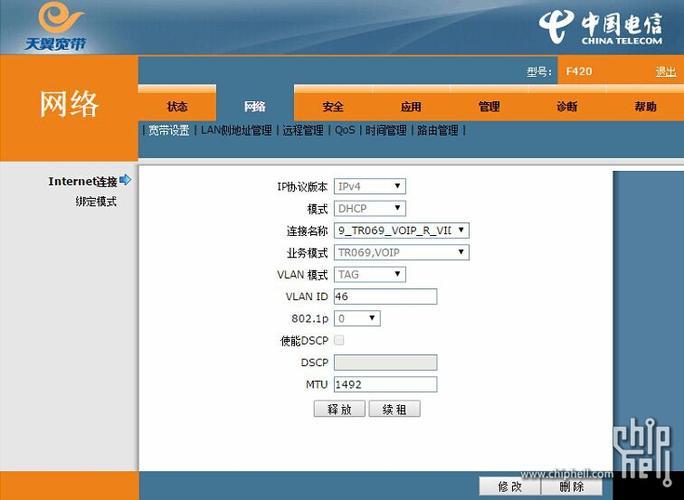Viewport: 684px width, 500px height.
Task: Open the IP协议版本 IPv4 dropdown
Action: [x=370, y=186]
